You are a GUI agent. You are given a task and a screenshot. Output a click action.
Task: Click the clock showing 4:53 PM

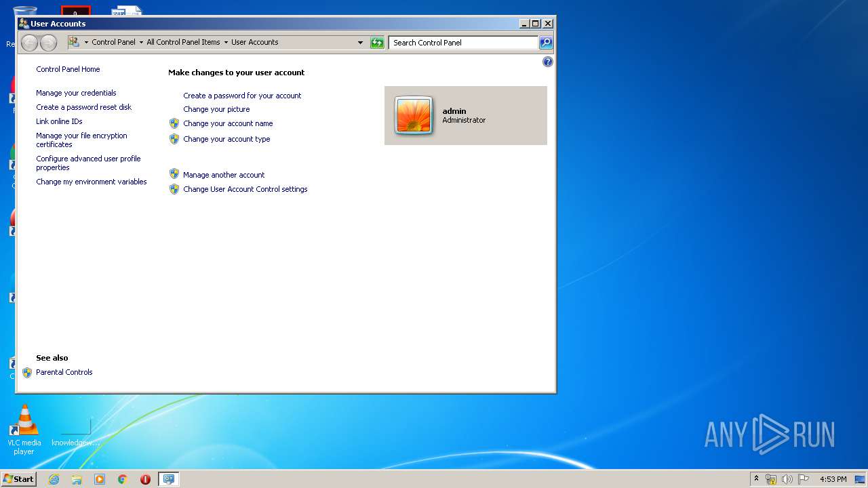tap(833, 479)
